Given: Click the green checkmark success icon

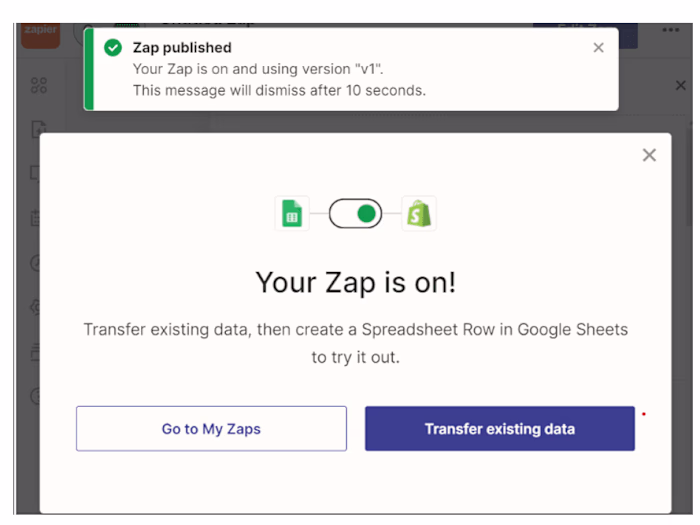Looking at the screenshot, I should pos(113,48).
